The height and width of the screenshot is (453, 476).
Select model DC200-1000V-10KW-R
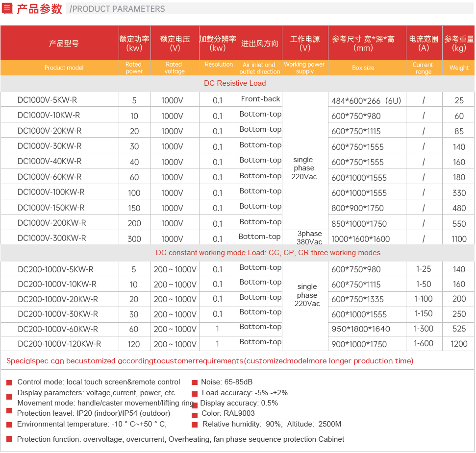pyautogui.click(x=57, y=284)
